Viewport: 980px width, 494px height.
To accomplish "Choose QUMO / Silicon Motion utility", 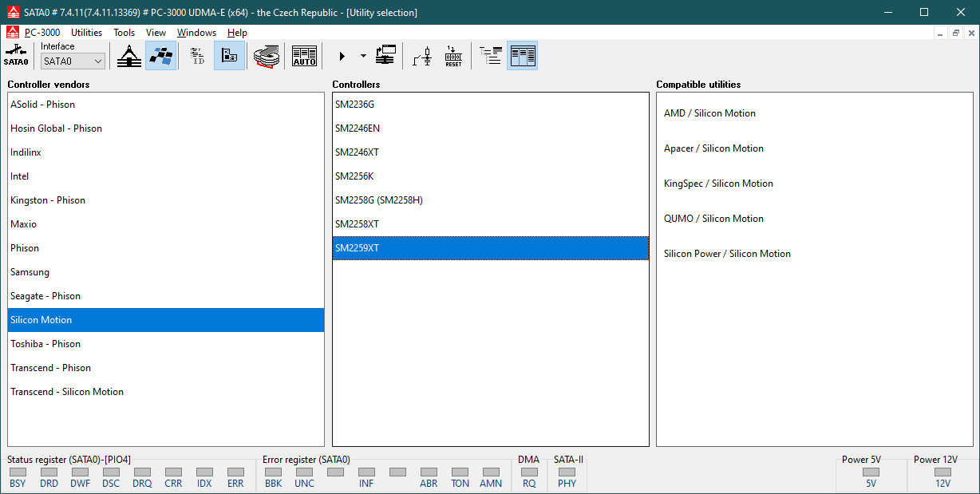I will [713, 219].
